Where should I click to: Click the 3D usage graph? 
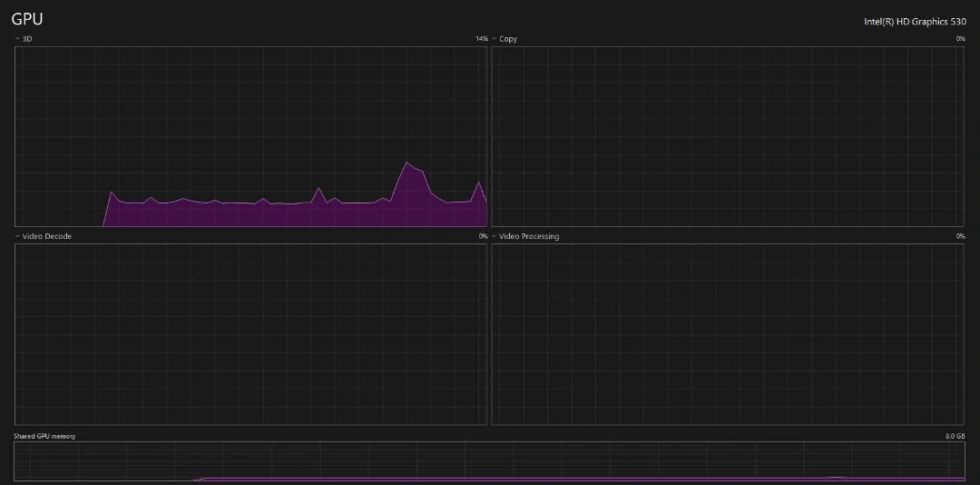click(x=250, y=136)
